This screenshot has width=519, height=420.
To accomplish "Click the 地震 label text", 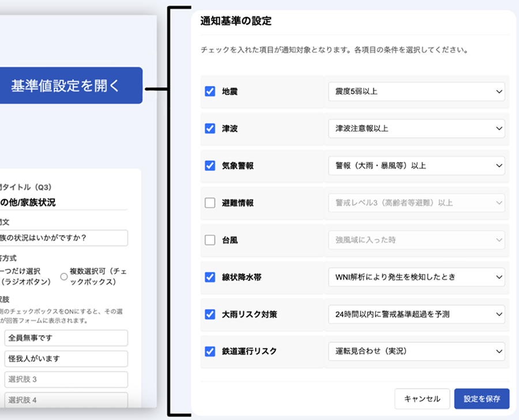I will coord(230,91).
